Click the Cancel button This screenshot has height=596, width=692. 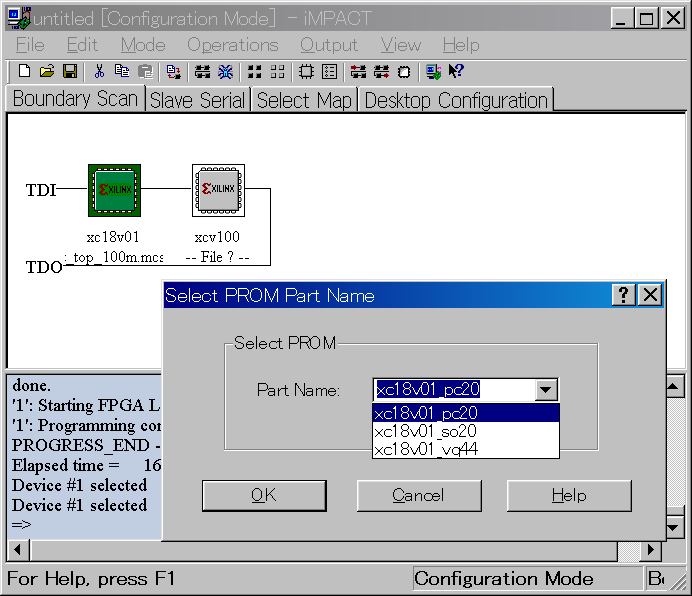419,496
